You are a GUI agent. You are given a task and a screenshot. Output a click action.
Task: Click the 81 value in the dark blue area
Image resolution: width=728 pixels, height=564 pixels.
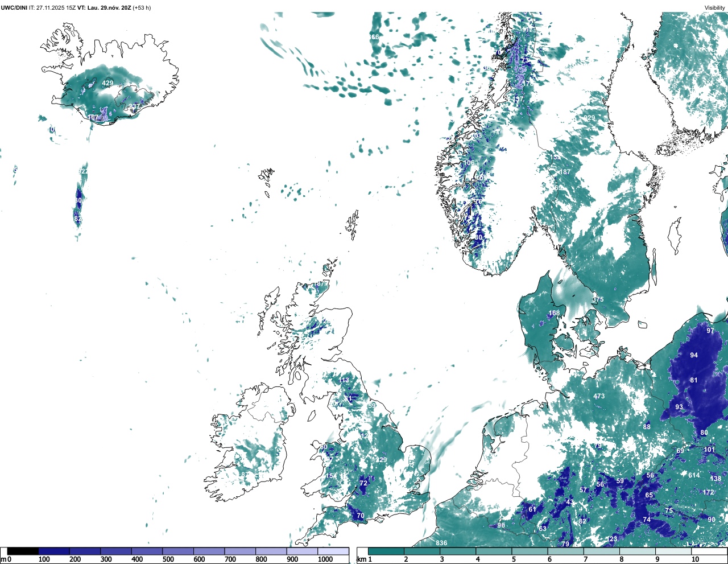point(694,380)
